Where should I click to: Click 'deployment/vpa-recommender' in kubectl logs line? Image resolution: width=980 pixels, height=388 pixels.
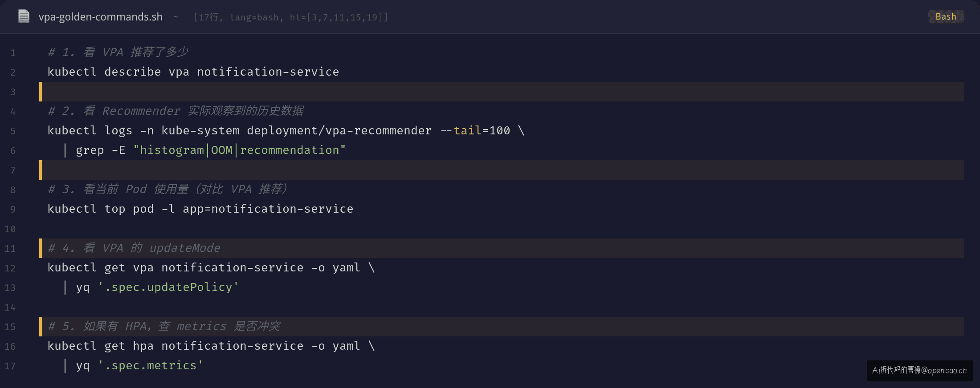(x=339, y=130)
